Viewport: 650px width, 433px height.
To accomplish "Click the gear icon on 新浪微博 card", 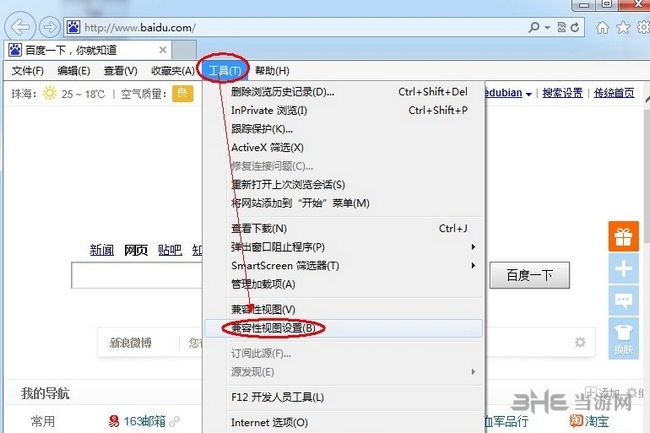I will [x=580, y=342].
